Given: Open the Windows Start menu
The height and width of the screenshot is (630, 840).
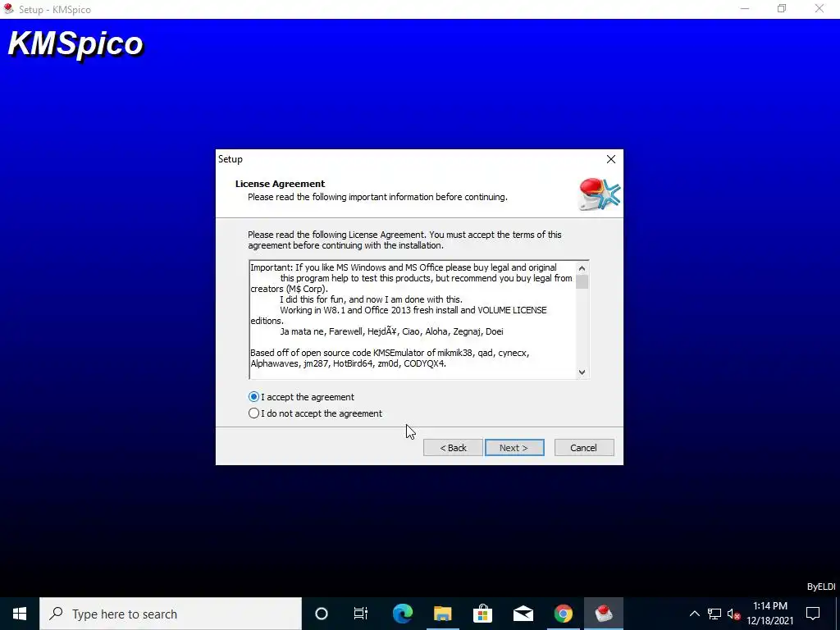Looking at the screenshot, I should coord(20,614).
